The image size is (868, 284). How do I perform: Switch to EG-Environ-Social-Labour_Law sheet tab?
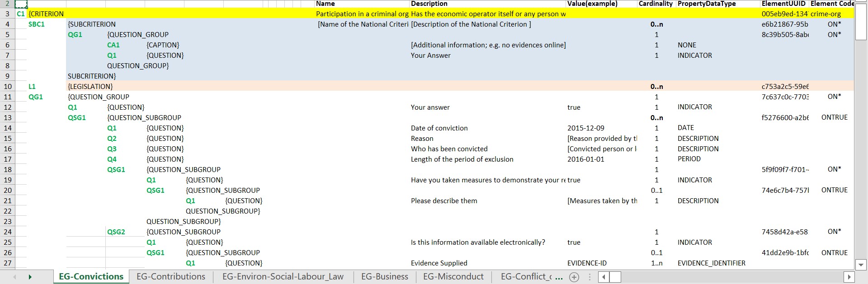283,277
